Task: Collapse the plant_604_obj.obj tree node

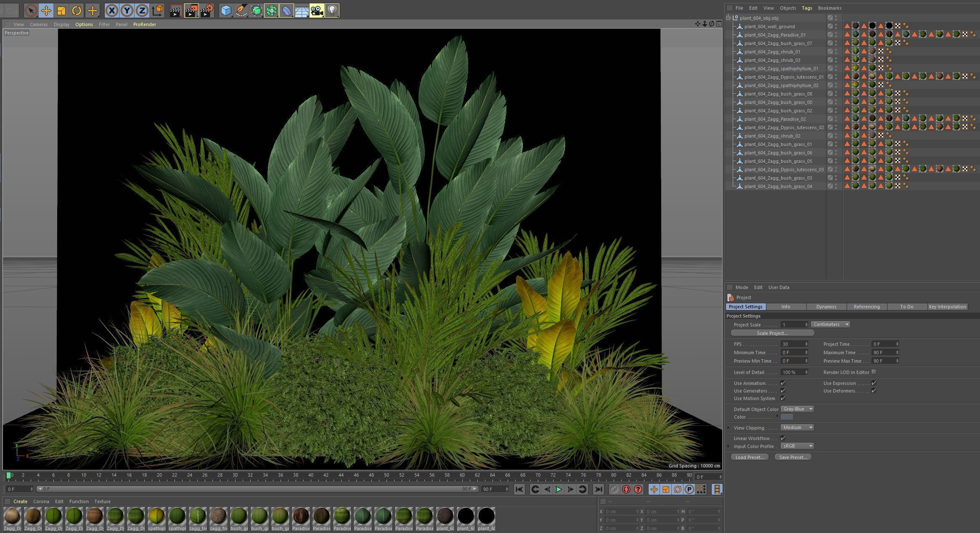Action: [x=728, y=18]
